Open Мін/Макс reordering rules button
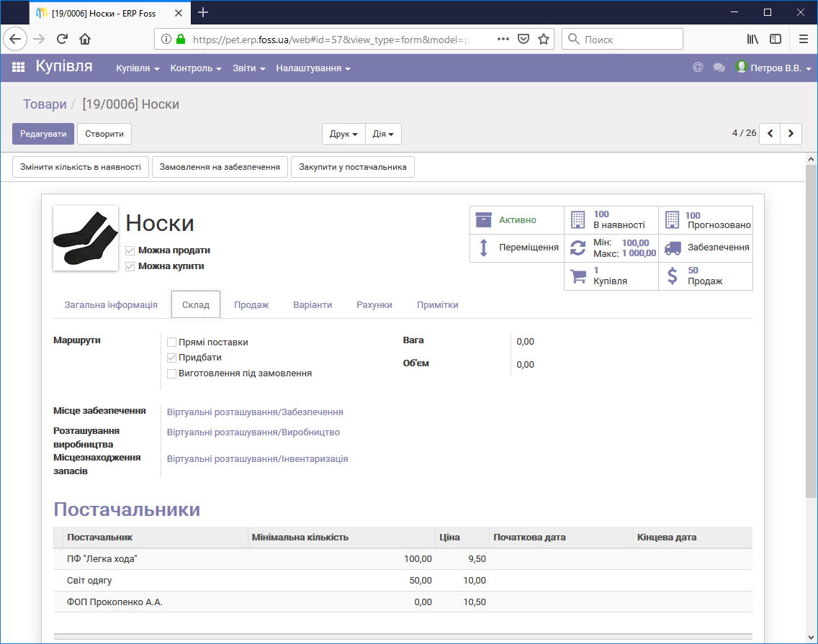Viewport: 818px width, 644px height. point(611,248)
